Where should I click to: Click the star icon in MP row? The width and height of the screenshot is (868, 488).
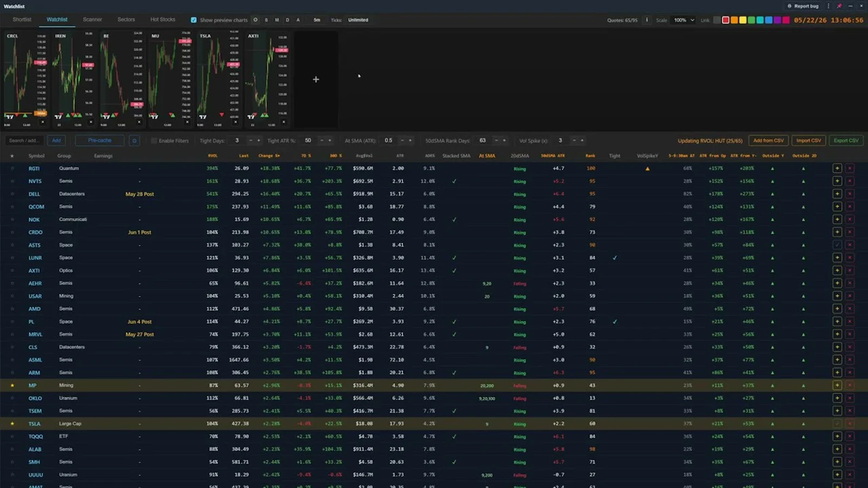(x=12, y=386)
